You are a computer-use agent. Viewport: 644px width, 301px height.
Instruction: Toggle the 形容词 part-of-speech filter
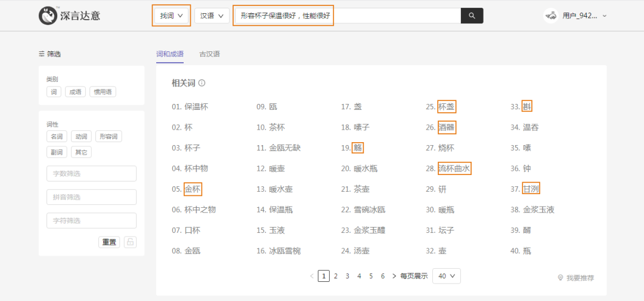tap(109, 137)
